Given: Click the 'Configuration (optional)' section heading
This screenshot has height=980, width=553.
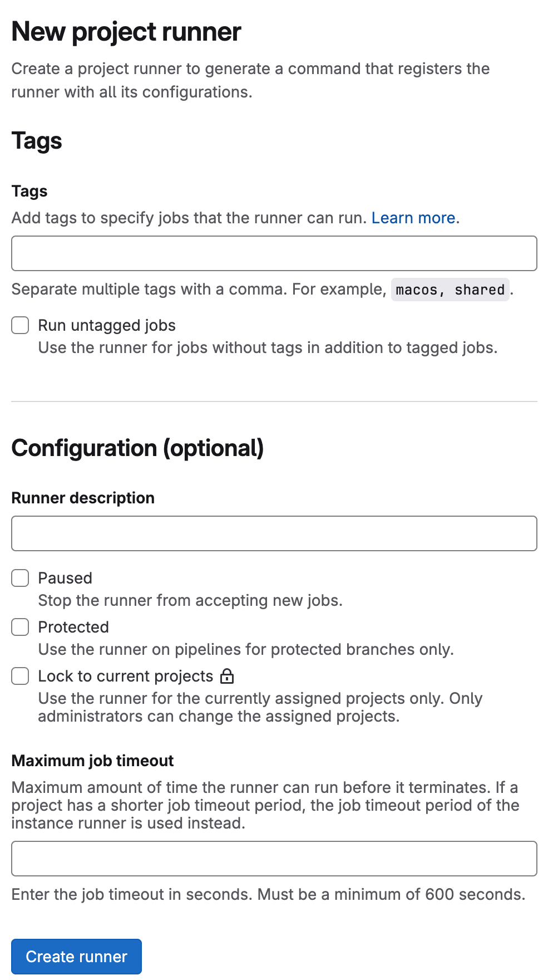Looking at the screenshot, I should click(137, 448).
